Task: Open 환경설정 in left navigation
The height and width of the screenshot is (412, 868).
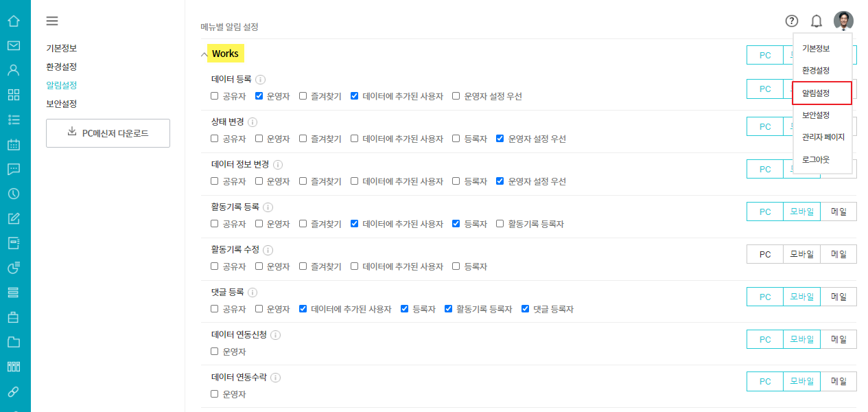Action: tap(61, 67)
